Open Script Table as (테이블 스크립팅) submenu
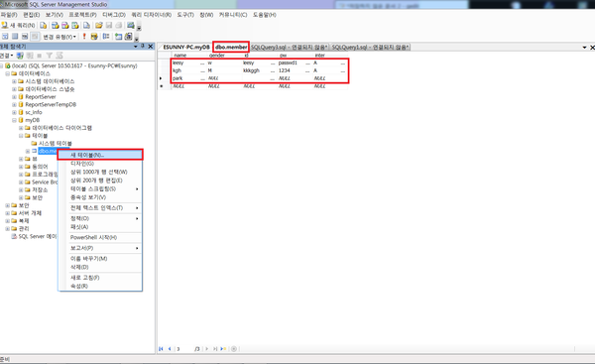595x364 pixels. pos(100,188)
